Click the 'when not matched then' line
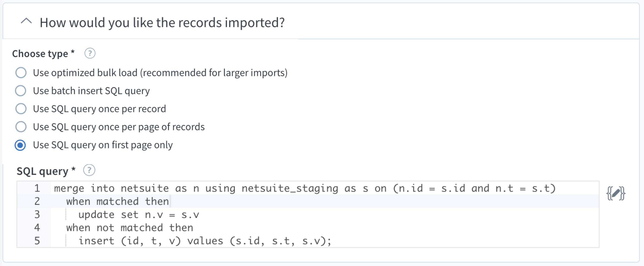 click(x=130, y=228)
